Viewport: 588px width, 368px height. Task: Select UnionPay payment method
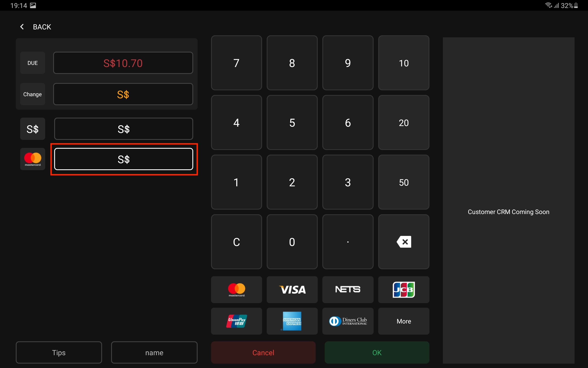point(236,321)
